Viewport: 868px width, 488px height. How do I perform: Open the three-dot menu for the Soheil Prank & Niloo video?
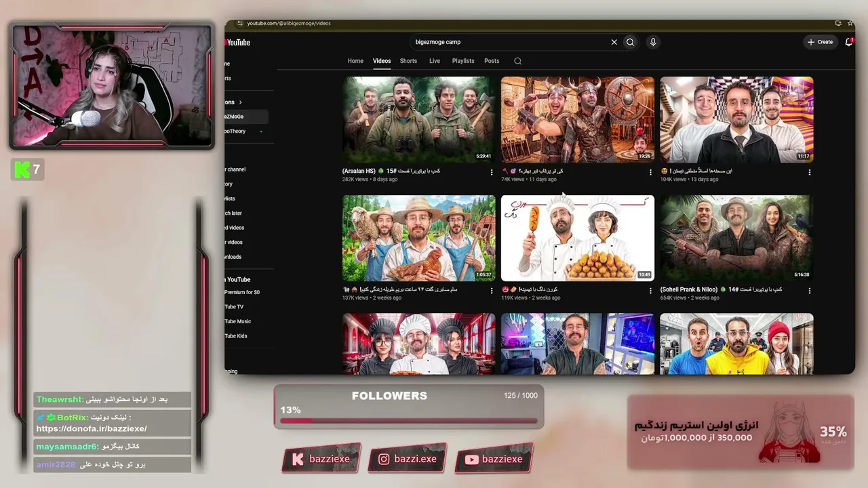click(809, 290)
